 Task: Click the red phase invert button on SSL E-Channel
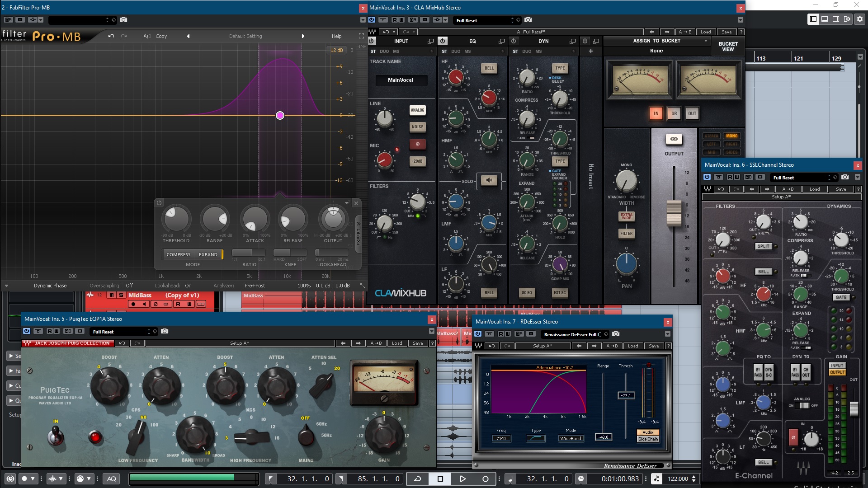[793, 437]
